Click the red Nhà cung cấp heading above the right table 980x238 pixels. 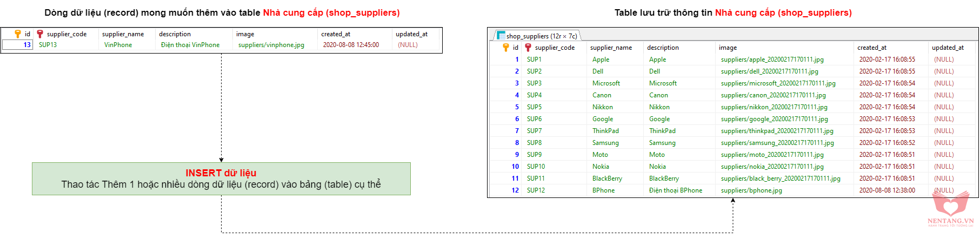783,12
